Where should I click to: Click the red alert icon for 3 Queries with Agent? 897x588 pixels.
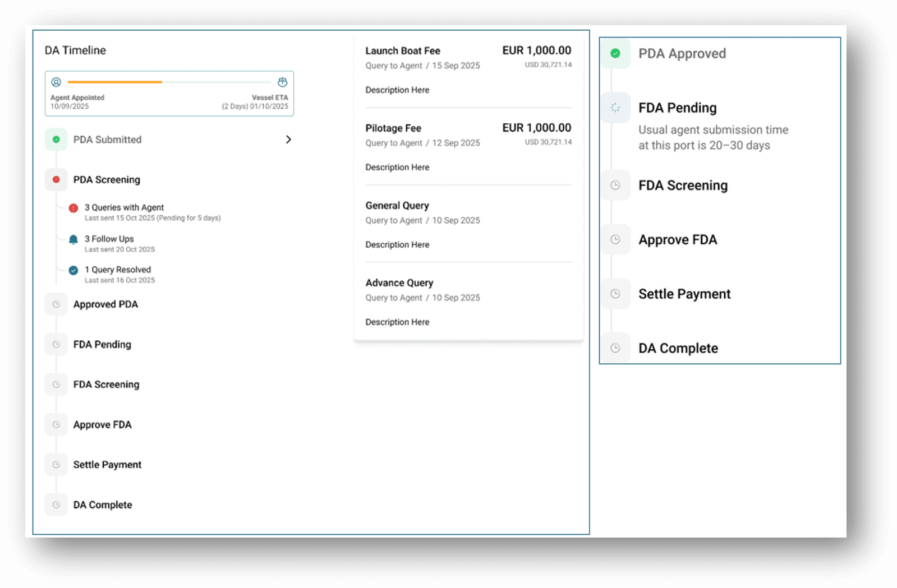click(x=73, y=209)
